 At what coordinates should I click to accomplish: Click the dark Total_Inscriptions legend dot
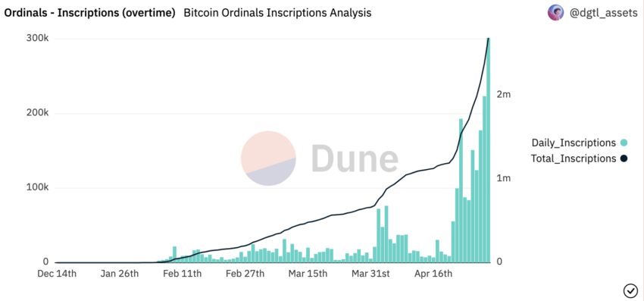click(624, 158)
